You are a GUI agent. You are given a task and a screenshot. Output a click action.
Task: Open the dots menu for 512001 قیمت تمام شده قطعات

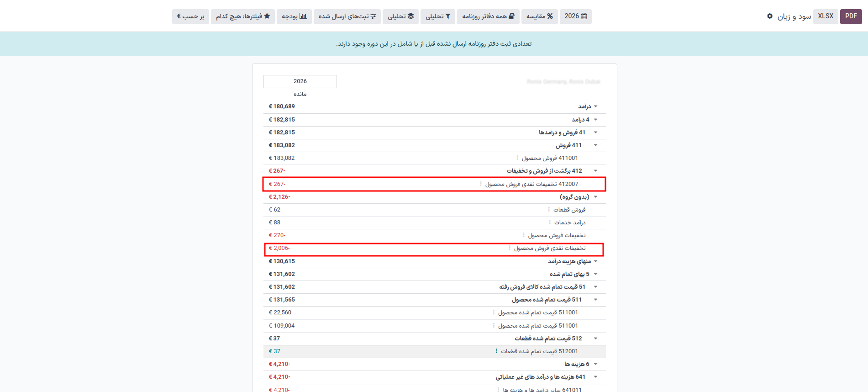(496, 351)
